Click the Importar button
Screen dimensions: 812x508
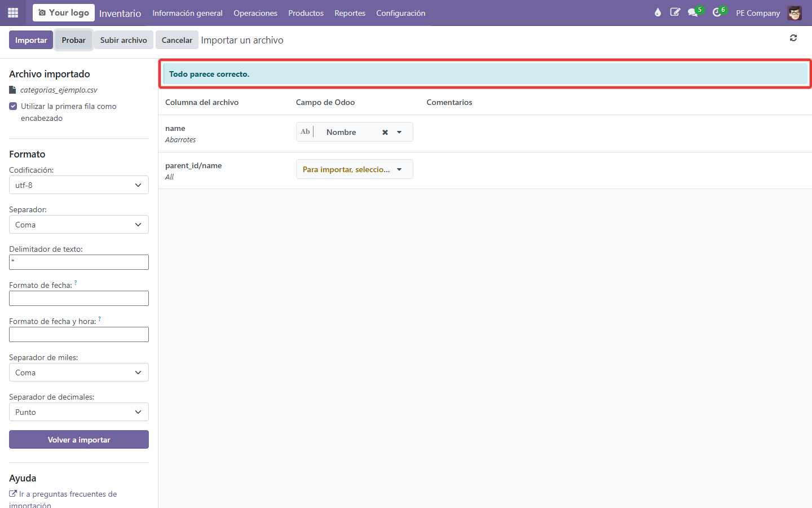point(31,40)
